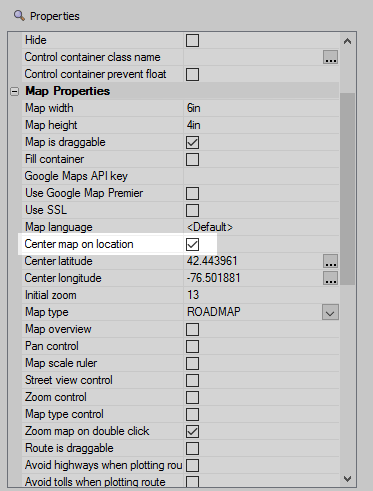Click the Properties magnifier icon
This screenshot has width=373, height=491.
pos(19,16)
